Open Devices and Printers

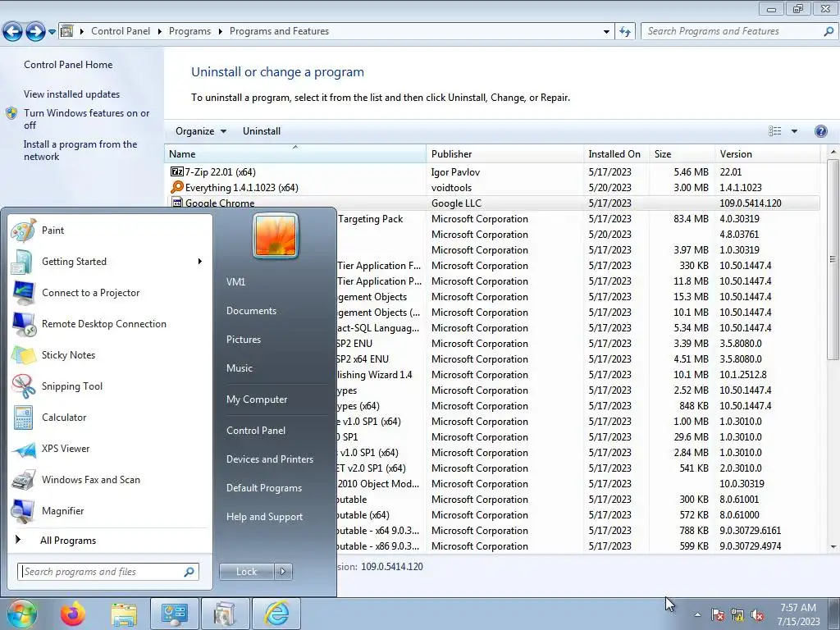point(269,459)
